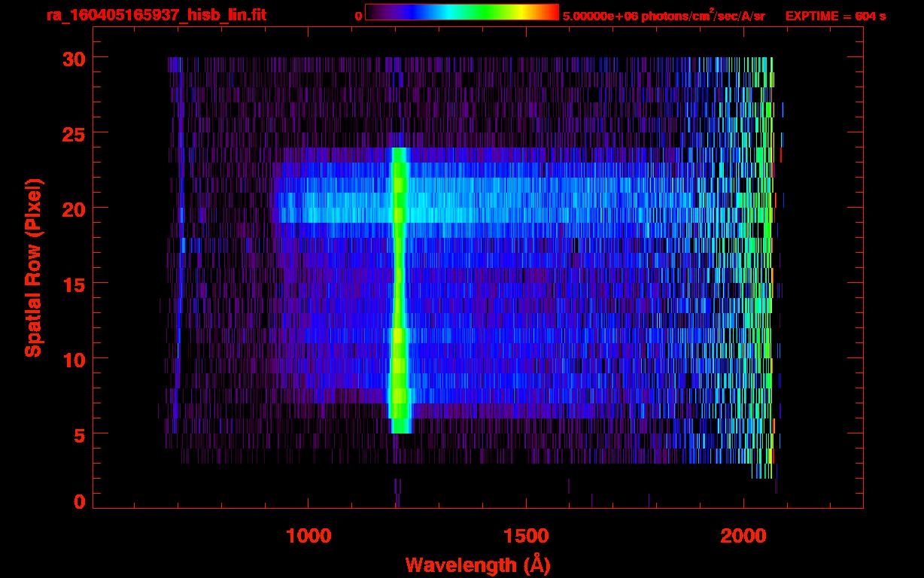Click the bright cyan band near row 20
This screenshot has height=578, width=924.
click(x=482, y=208)
